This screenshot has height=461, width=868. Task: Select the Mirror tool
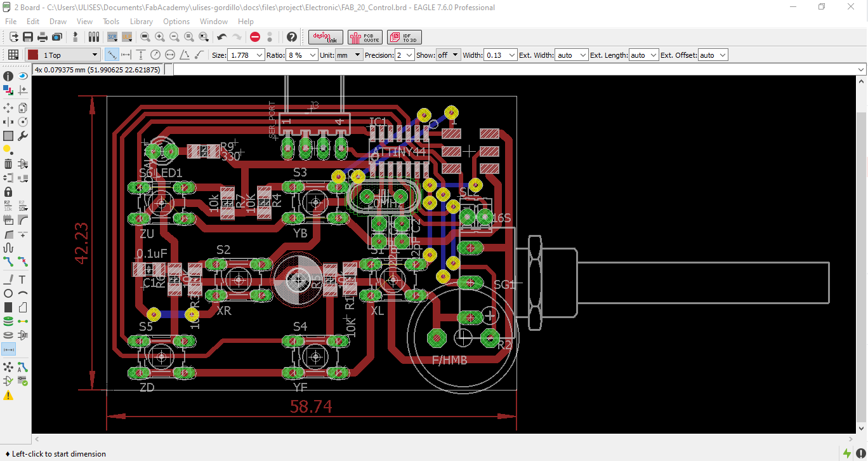point(8,122)
